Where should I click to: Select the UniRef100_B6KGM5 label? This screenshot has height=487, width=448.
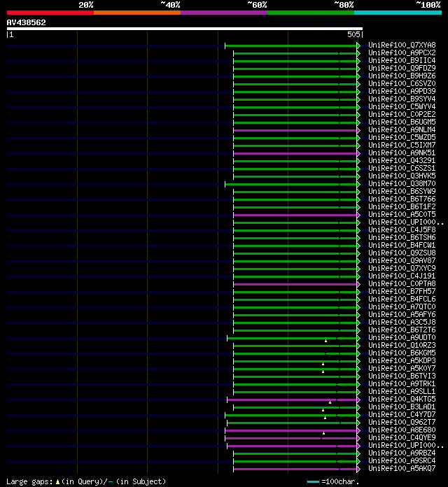pos(402,353)
